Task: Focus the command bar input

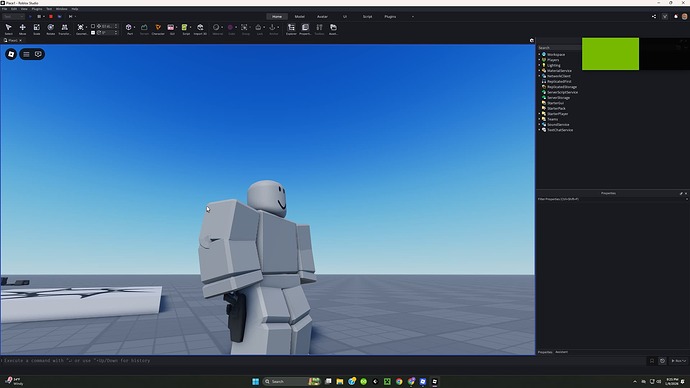Action: point(323,361)
